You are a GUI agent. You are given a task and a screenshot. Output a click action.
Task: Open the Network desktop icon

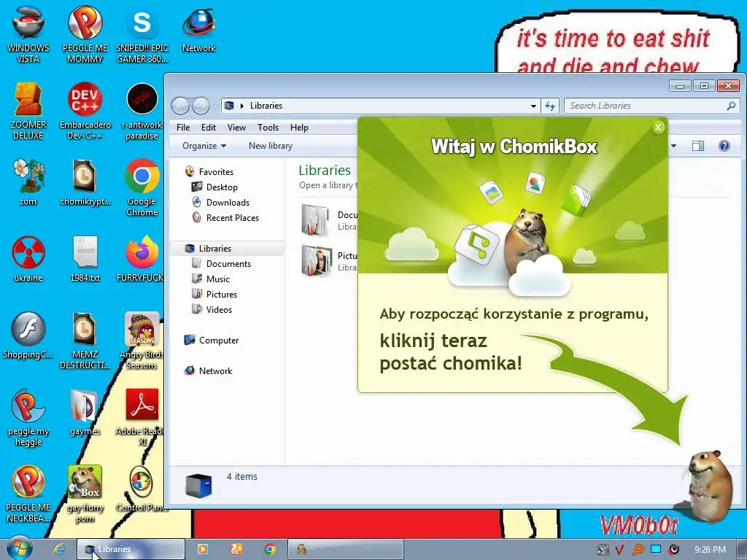198,29
